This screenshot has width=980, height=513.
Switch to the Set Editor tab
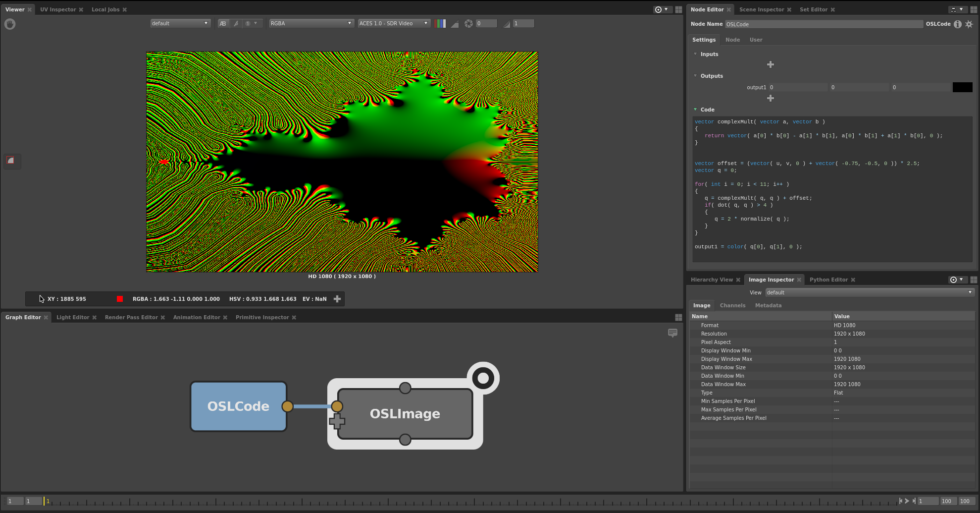[x=813, y=9]
